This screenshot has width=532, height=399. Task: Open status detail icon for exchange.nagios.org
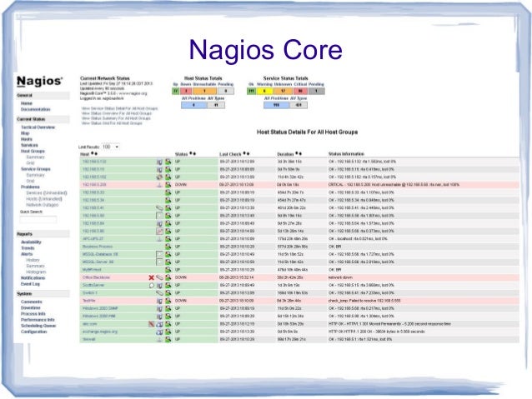point(168,332)
